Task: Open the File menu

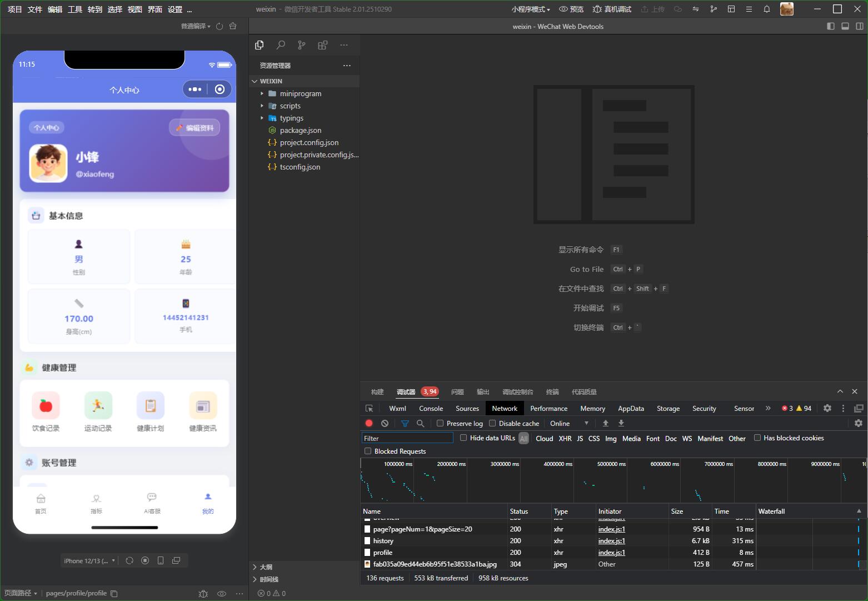Action: [34, 9]
